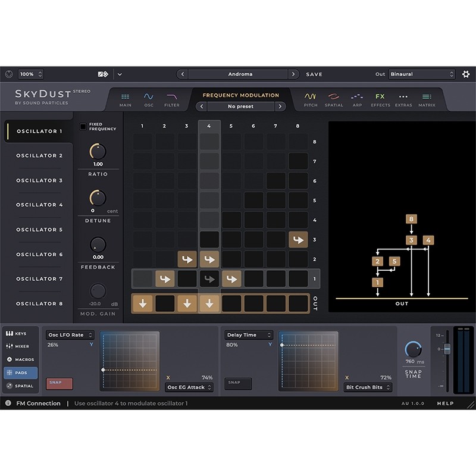Click the HELP link
476x476 pixels.
tap(445, 403)
